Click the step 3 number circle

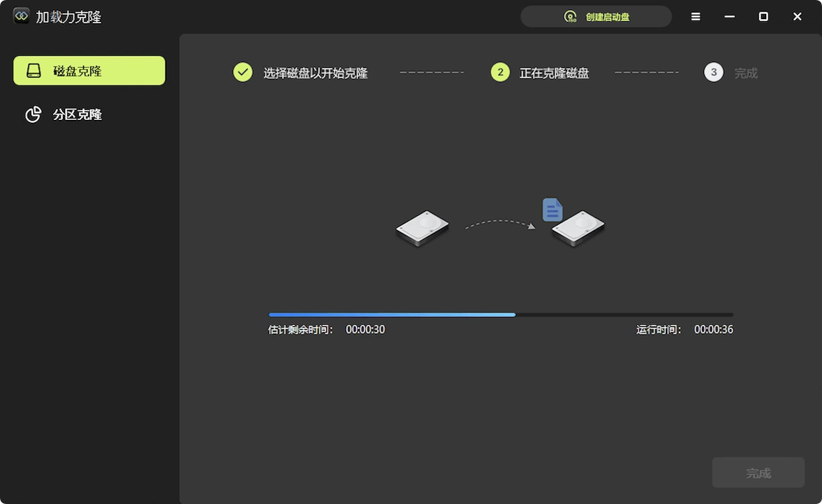tap(713, 72)
